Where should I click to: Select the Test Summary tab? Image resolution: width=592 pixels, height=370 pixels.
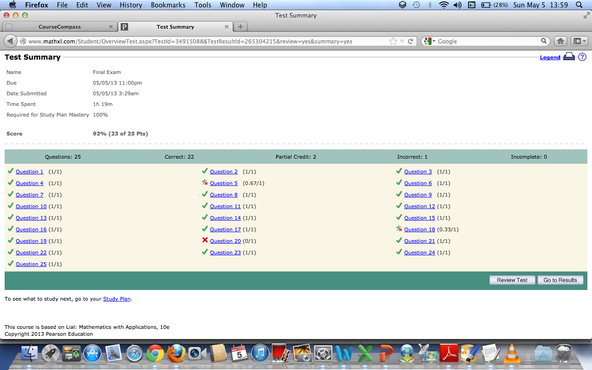click(x=175, y=27)
